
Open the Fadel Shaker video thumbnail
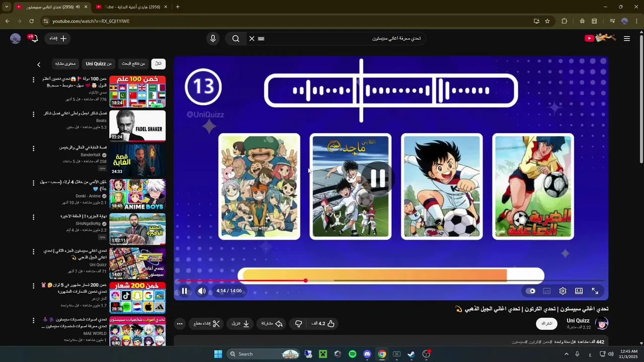137,126
